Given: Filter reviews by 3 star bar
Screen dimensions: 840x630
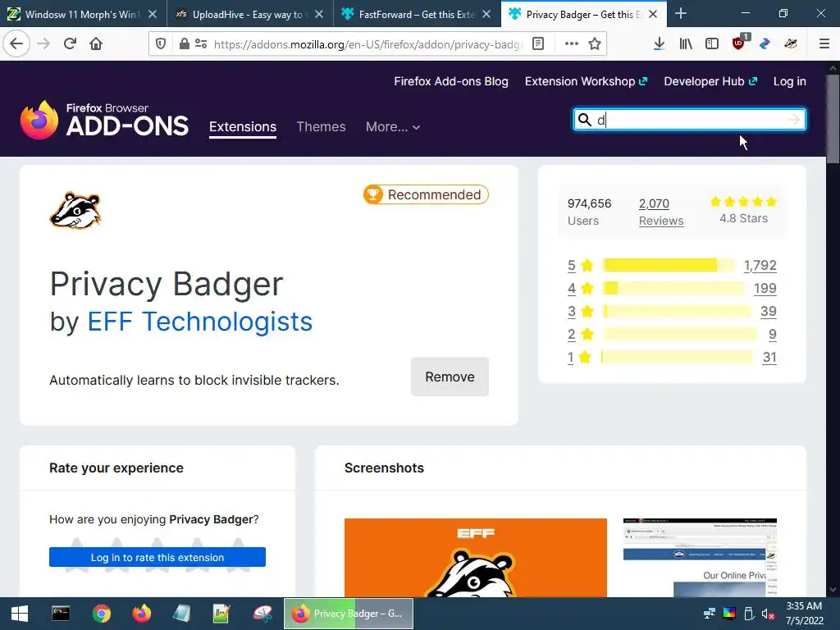Looking at the screenshot, I should point(677,311).
